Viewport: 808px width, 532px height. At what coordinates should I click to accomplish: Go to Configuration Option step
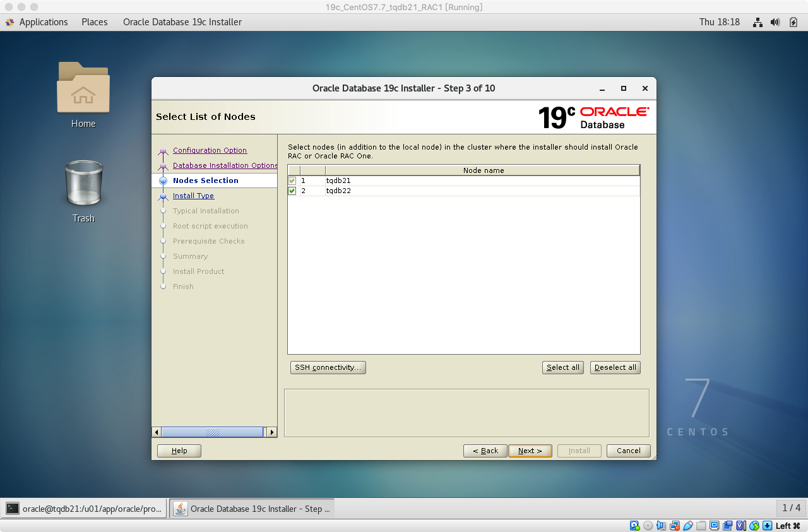(210, 150)
